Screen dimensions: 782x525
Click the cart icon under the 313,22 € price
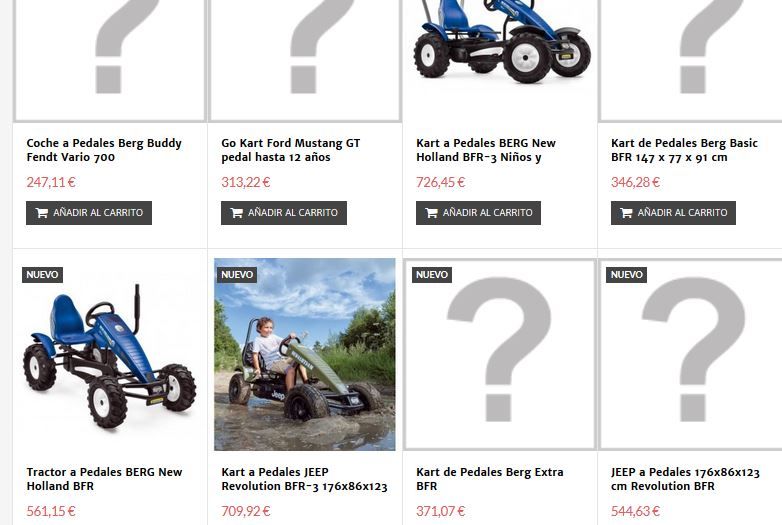tap(236, 213)
